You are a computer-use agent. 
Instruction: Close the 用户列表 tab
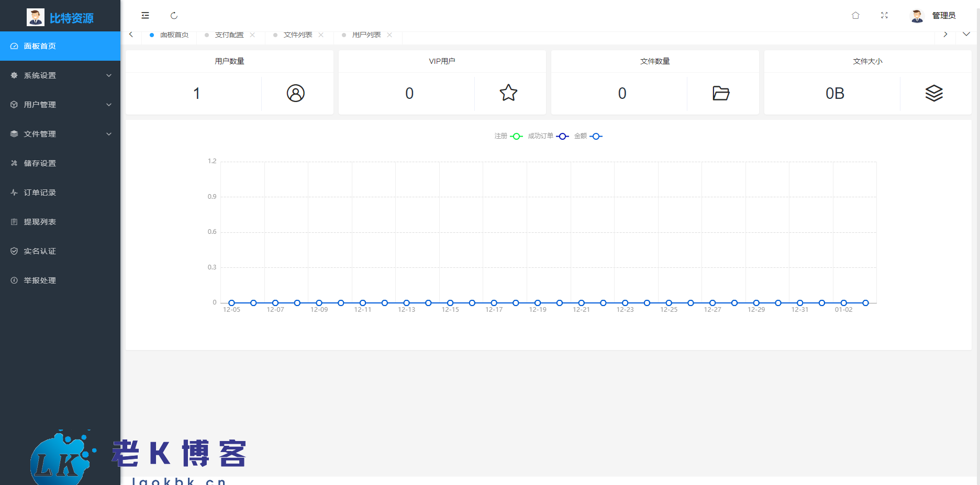(389, 35)
